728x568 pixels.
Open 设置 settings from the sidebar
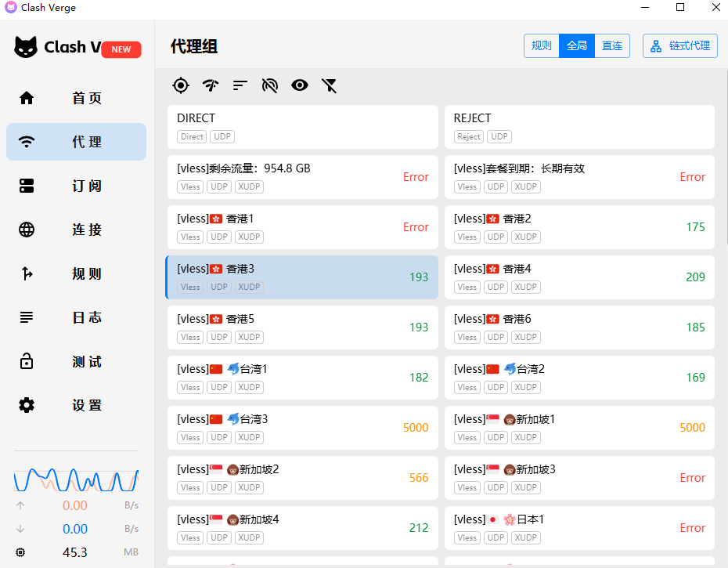(76, 405)
